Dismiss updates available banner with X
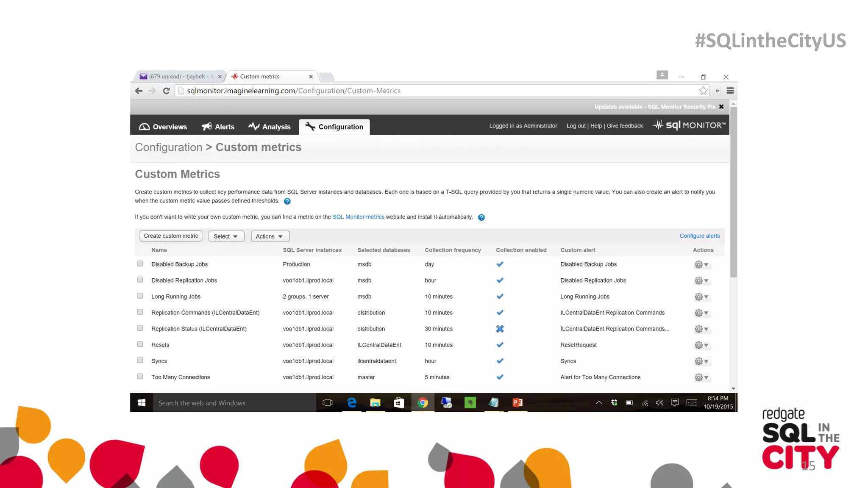868x488 pixels. point(721,107)
